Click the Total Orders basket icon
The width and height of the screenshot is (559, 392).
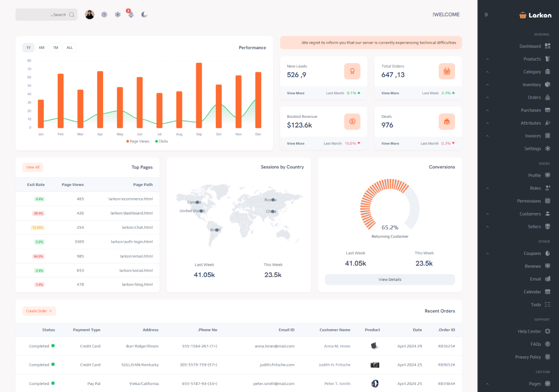click(x=447, y=71)
